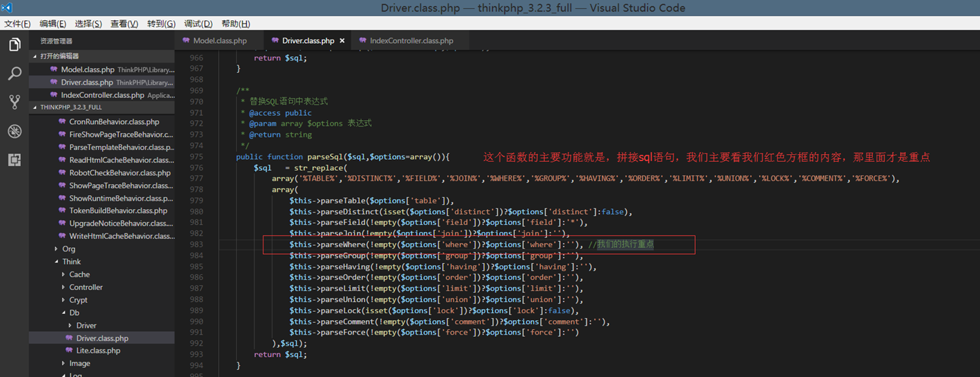This screenshot has height=377, width=980.
Task: Open Driver.class.php under the Db folder
Action: click(102, 338)
